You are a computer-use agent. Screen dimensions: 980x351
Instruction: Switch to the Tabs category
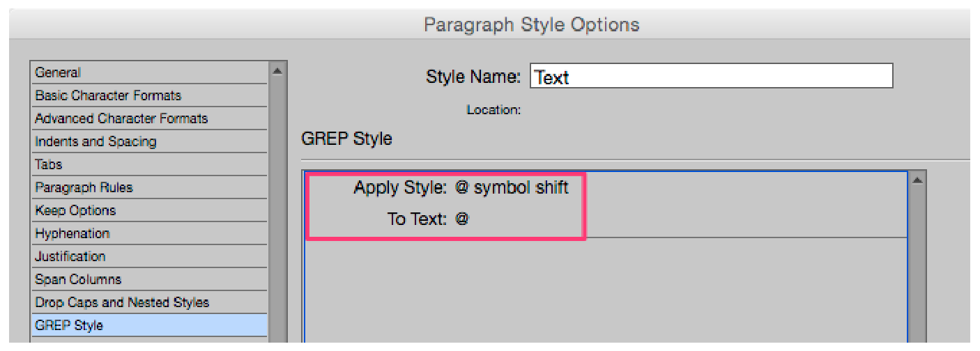tap(49, 164)
